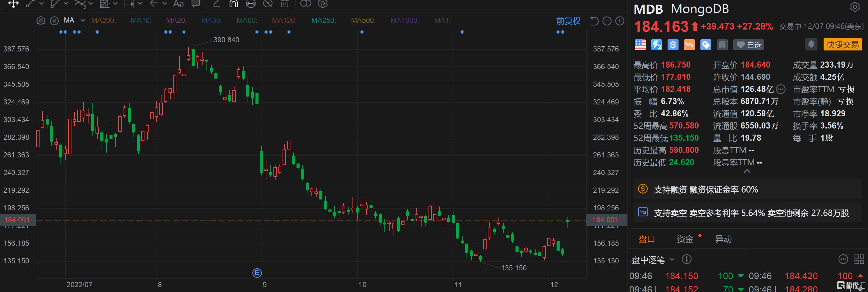This screenshot has height=292, width=868.
Task: Switch tick panel to grid layout
Action: point(859,259)
